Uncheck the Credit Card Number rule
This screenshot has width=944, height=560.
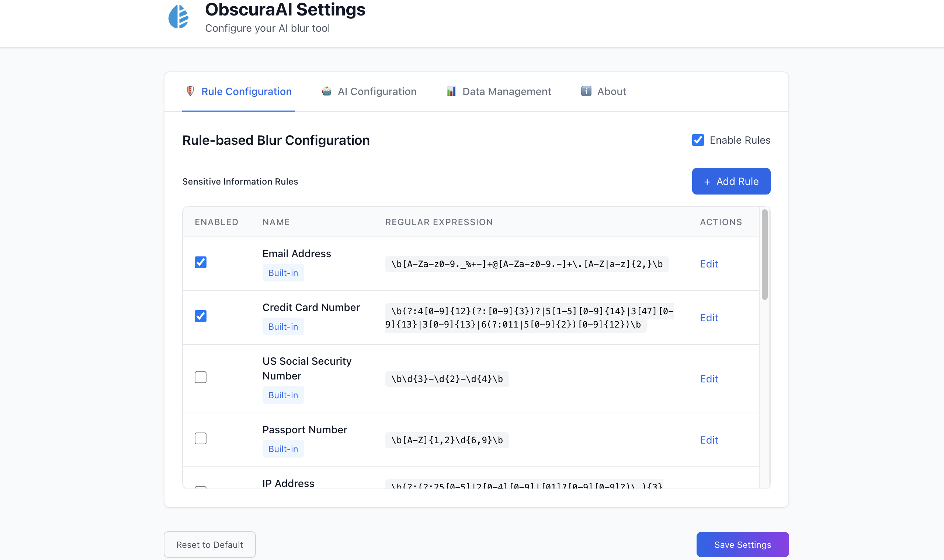[201, 316]
